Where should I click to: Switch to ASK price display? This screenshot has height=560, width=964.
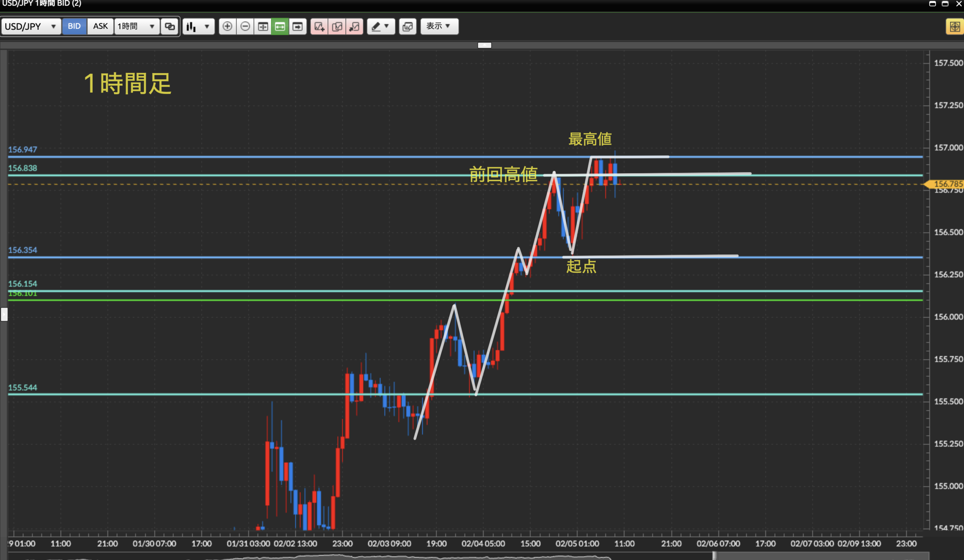[x=100, y=26]
